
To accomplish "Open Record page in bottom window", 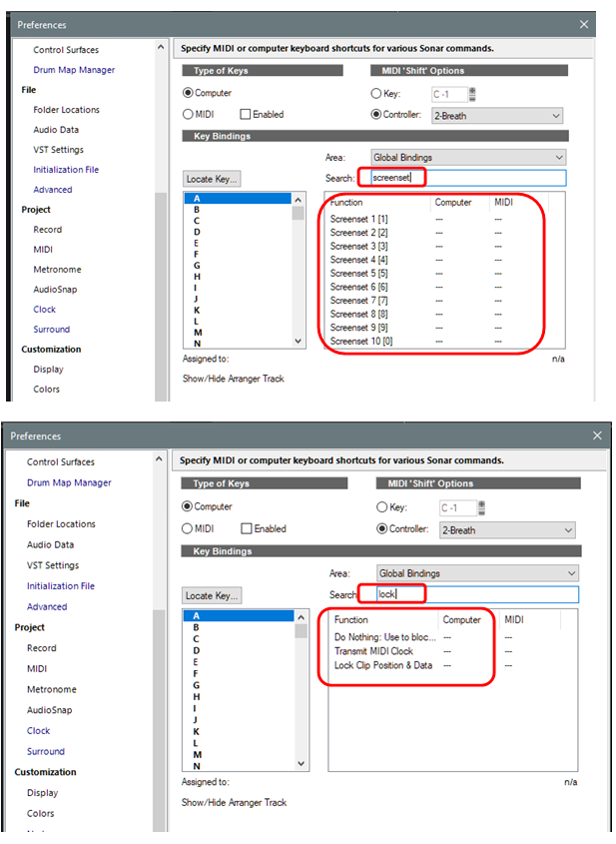I will [41, 648].
